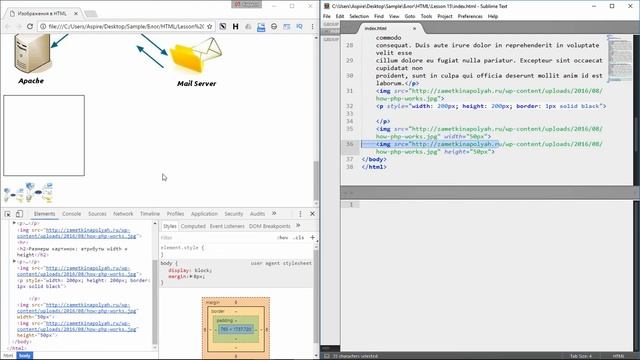Click the Styles filter input field
This screenshot has width=640, height=360.
(x=216, y=238)
